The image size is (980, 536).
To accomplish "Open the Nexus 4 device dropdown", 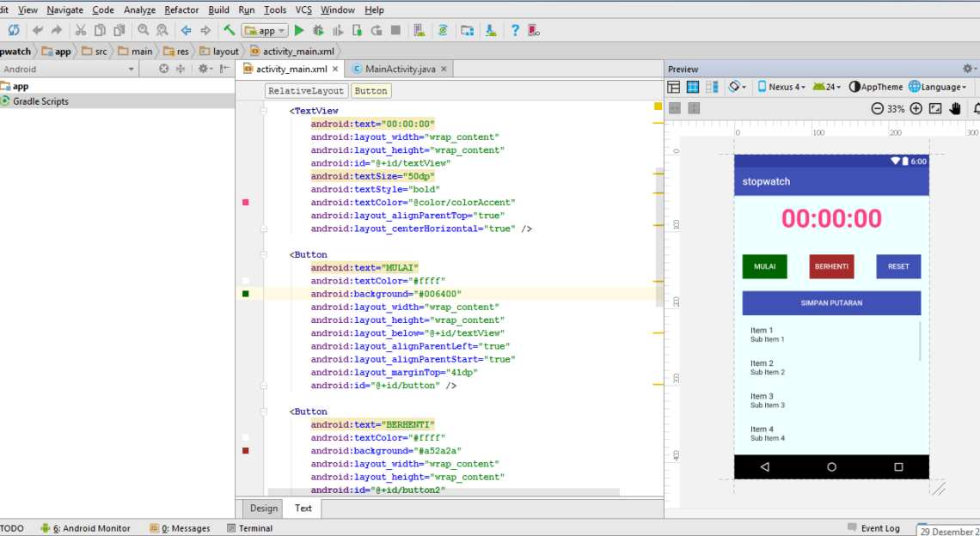I will [x=781, y=87].
